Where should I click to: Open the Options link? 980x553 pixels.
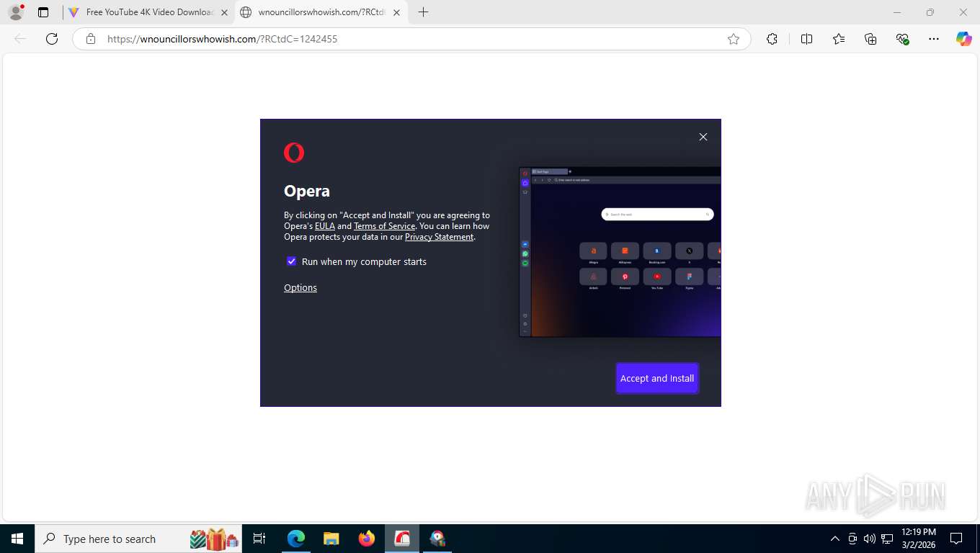tap(300, 287)
